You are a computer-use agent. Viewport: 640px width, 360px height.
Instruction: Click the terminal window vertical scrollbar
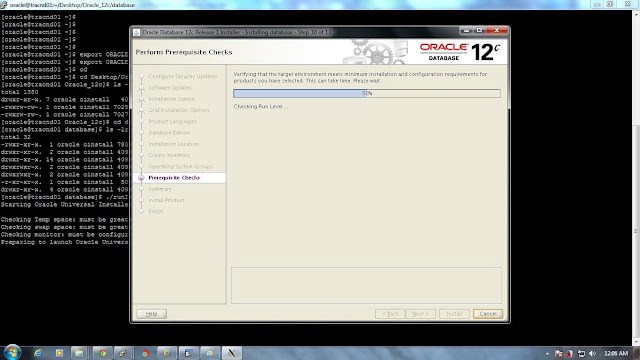636,178
